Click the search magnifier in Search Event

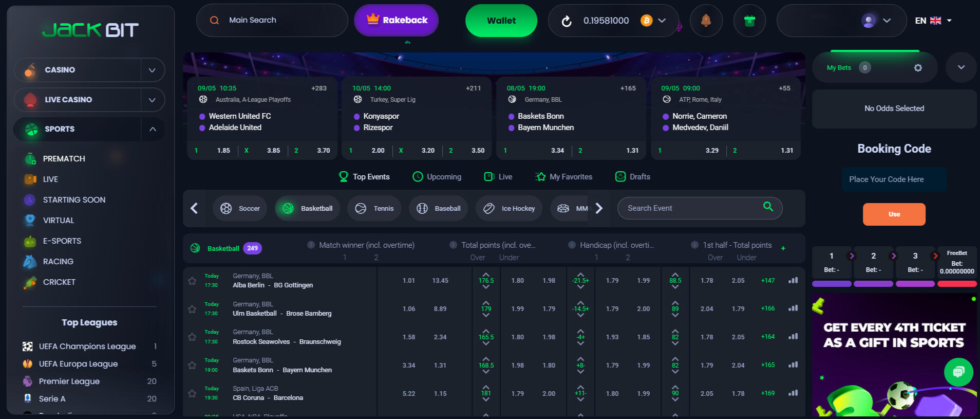(x=768, y=207)
